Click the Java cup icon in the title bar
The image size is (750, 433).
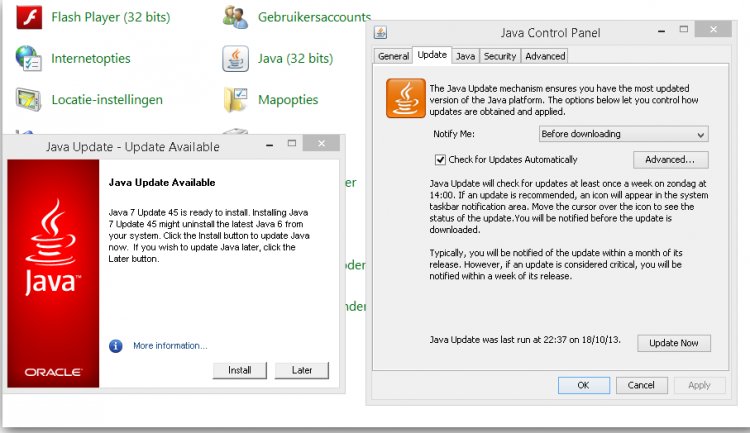[381, 33]
